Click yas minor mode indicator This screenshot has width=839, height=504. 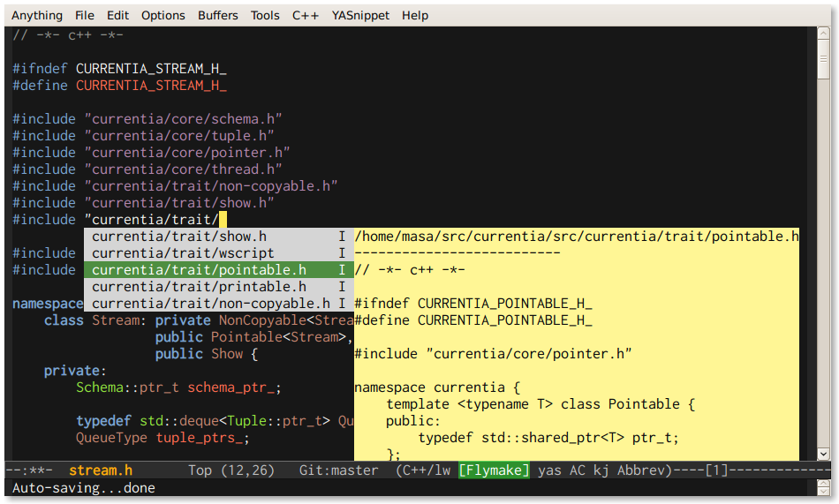[549, 470]
